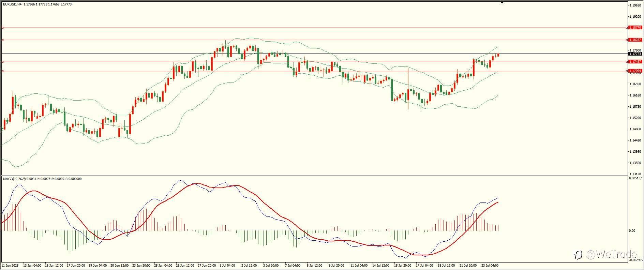644x270 pixels.
Task: Click the 25 Jun 04:00 time label
Action: tap(163, 266)
